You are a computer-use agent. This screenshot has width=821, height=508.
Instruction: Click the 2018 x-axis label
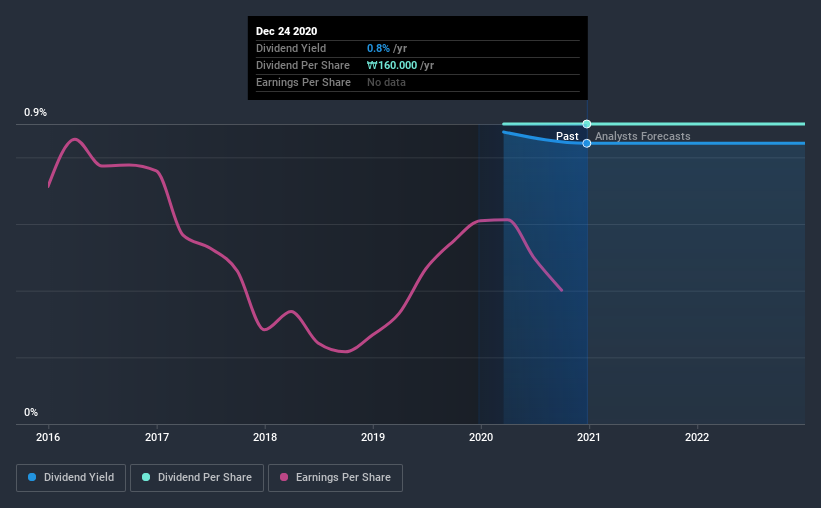(265, 437)
